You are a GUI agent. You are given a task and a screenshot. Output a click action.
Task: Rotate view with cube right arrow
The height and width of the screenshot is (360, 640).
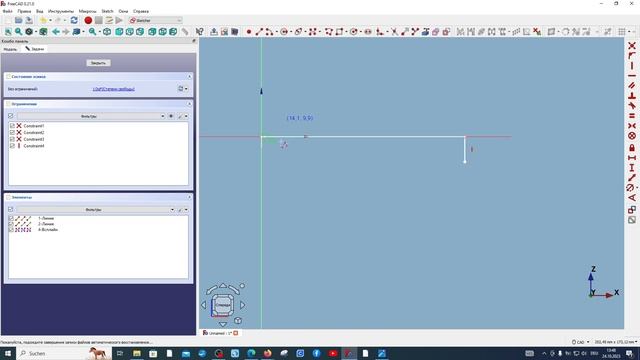pos(243,305)
